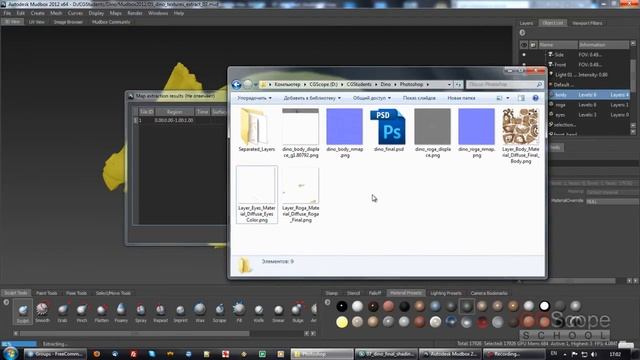640x360 pixels.
Task: Click the Object List panel options circle icon
Action: pyautogui.click(x=522, y=33)
